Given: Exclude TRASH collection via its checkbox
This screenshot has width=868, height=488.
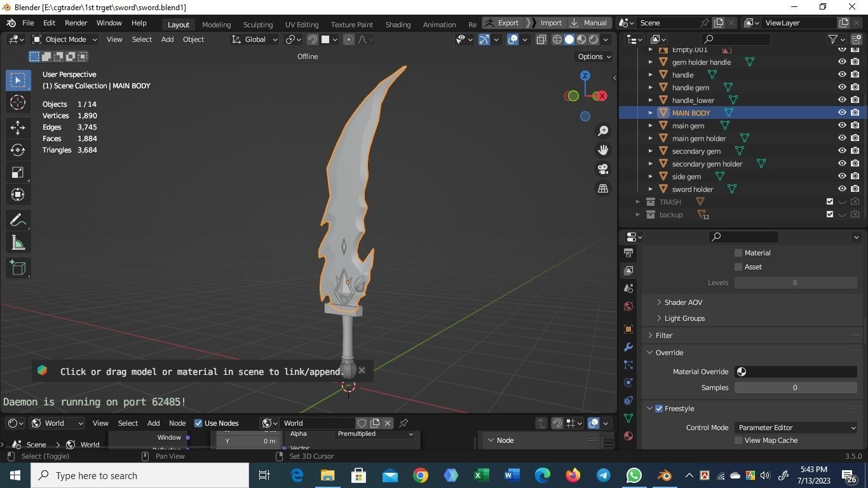Looking at the screenshot, I should tap(829, 201).
